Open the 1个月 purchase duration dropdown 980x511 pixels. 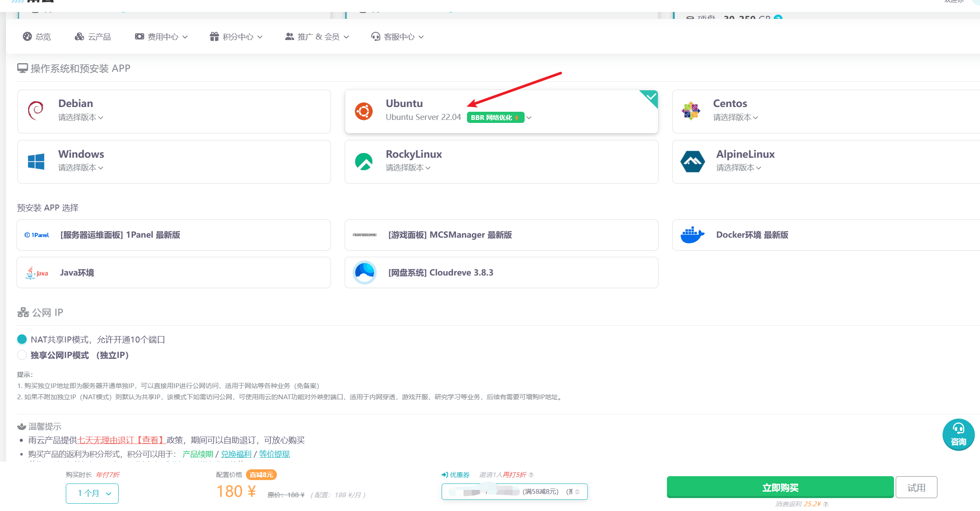click(x=92, y=493)
